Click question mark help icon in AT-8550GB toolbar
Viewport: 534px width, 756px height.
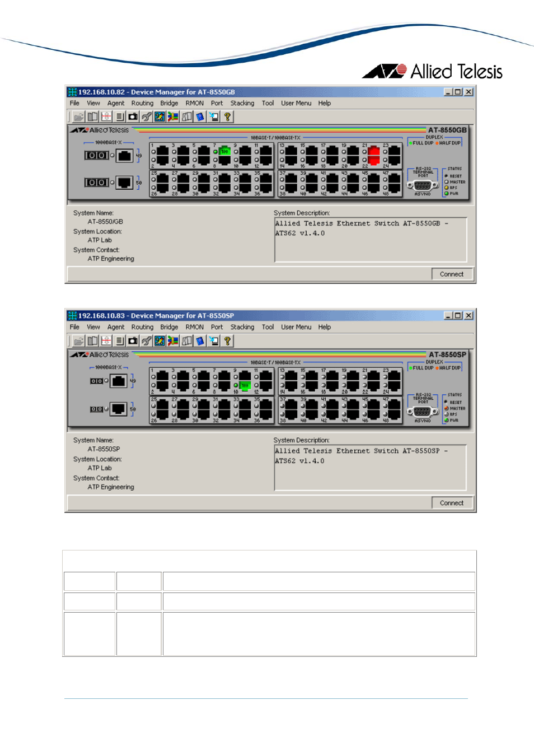tap(227, 116)
